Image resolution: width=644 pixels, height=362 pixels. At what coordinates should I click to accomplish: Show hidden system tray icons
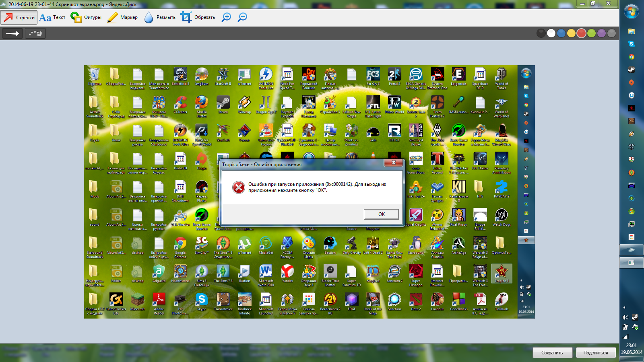tap(624, 308)
